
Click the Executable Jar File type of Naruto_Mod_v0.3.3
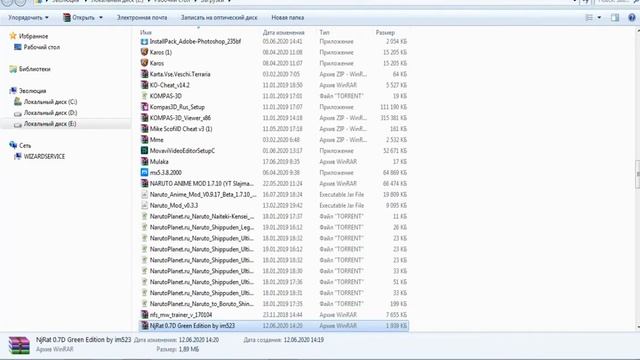(x=342, y=205)
